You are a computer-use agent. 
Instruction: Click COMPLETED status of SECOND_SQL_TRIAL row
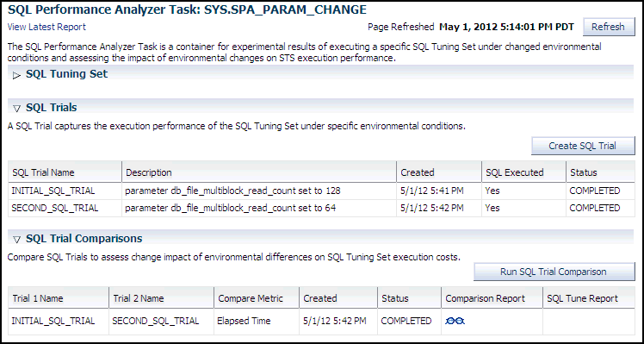click(x=595, y=209)
